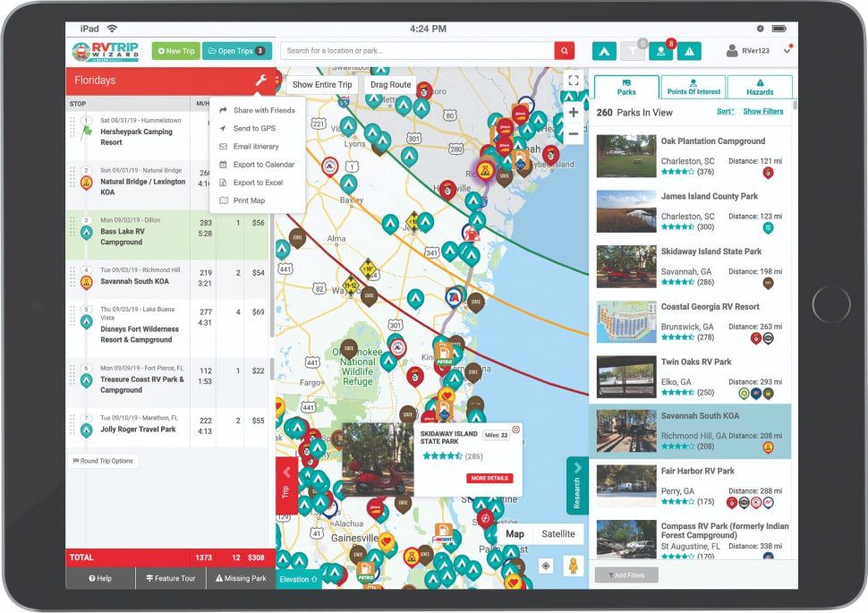Choose Print Map option

pos(258,200)
